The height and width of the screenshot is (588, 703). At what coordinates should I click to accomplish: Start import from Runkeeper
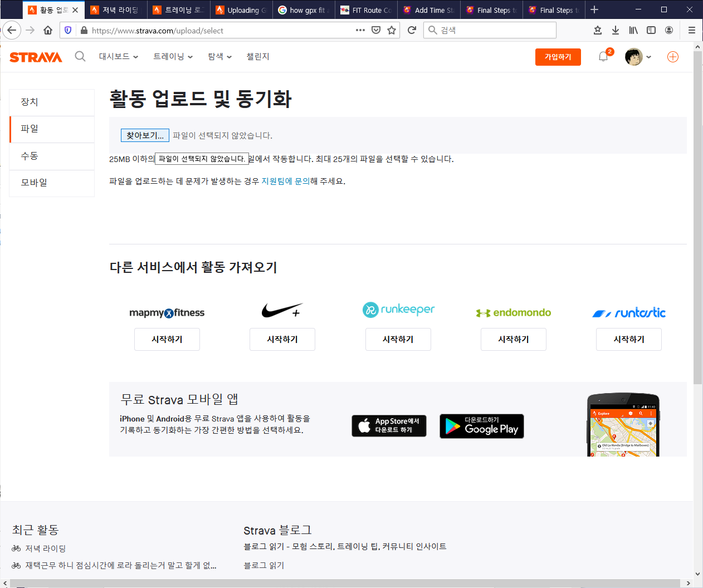tap(398, 339)
